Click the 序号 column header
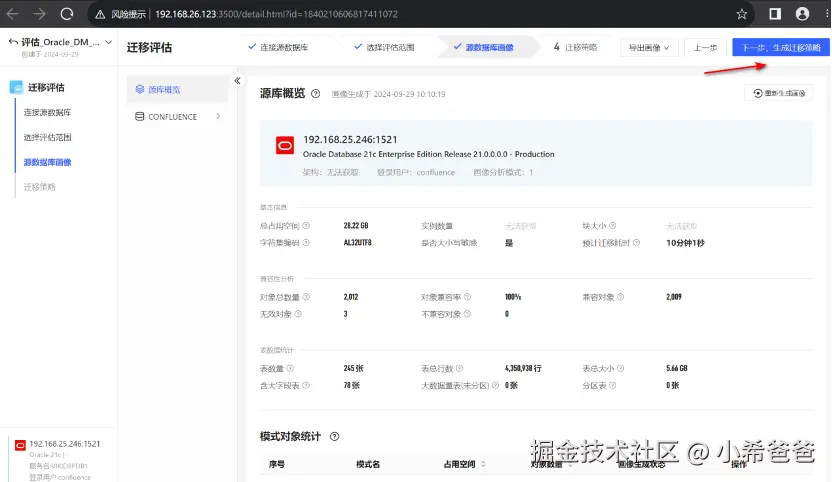832x482 pixels. [276, 464]
